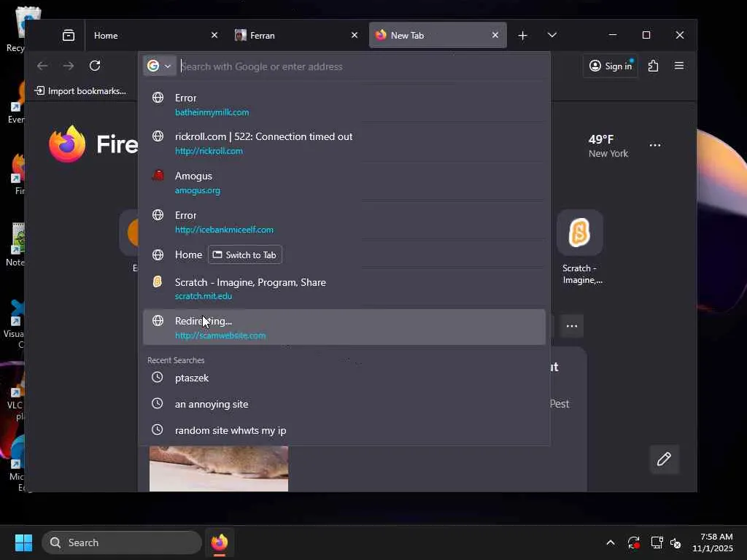This screenshot has width=747, height=560.
Task: Close the Ferran tab
Action: [355, 35]
